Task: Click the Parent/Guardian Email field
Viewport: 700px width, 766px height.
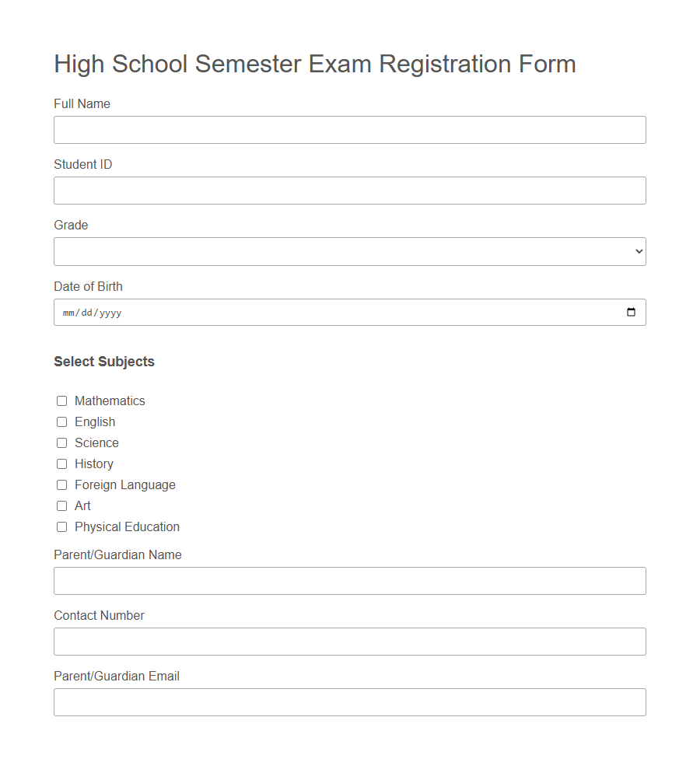Action: point(350,702)
